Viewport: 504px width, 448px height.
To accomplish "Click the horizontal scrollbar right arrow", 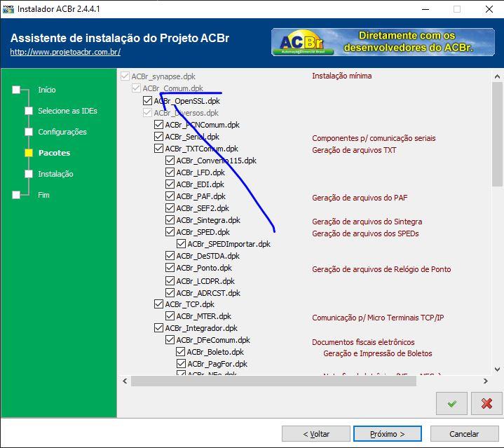I will coord(485,381).
